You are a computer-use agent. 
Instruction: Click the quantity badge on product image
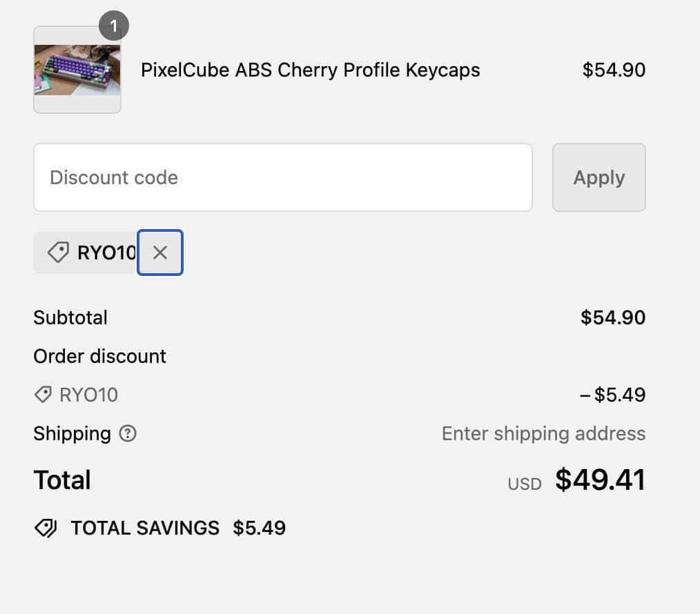(x=114, y=27)
